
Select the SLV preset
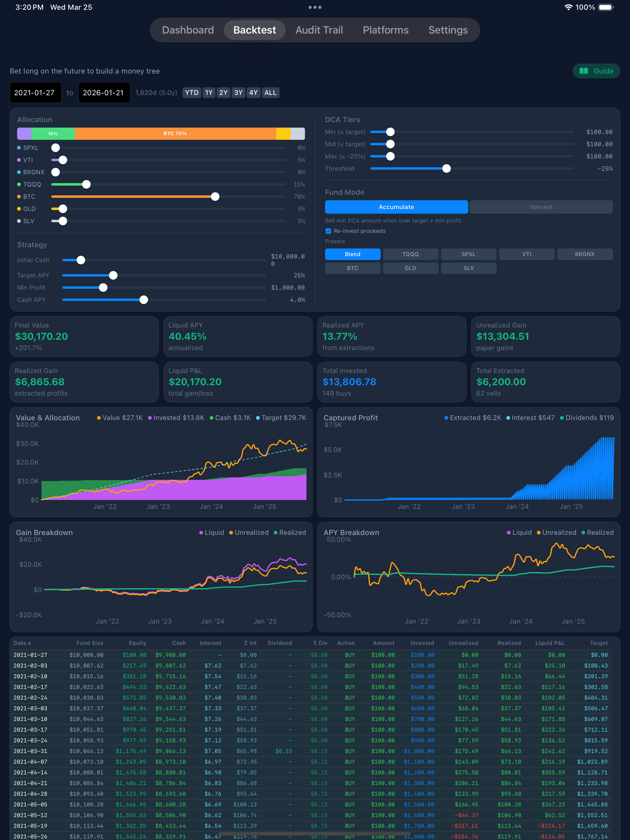click(x=469, y=268)
